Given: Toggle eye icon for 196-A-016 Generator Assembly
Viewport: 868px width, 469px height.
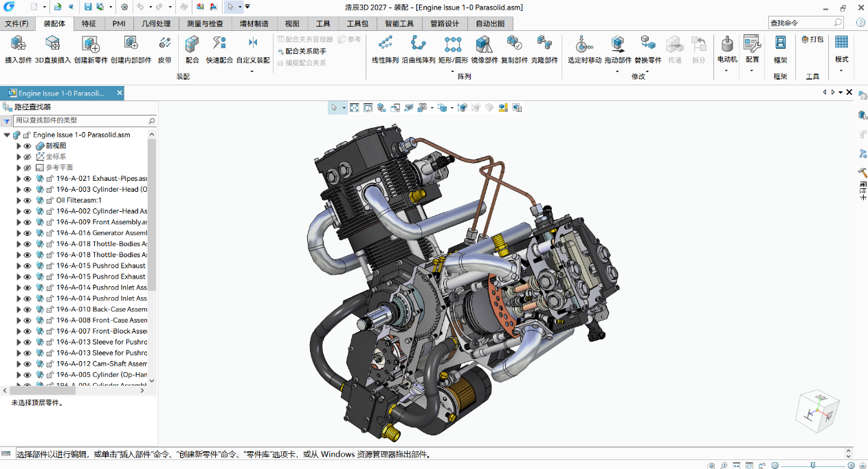Looking at the screenshot, I should [28, 233].
